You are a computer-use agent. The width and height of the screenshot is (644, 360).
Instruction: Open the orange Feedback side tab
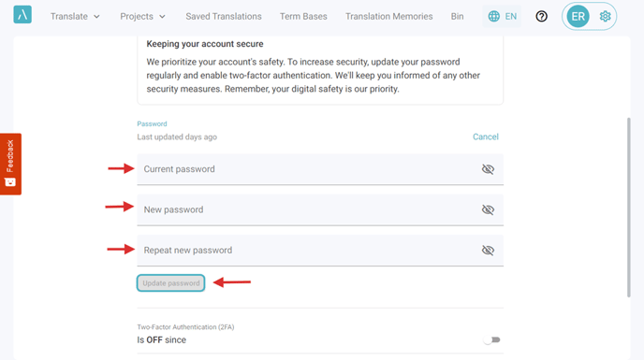(10, 164)
